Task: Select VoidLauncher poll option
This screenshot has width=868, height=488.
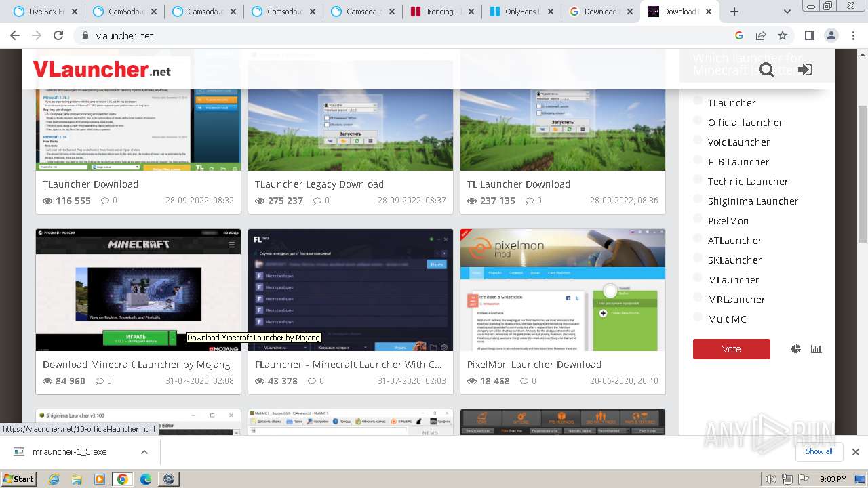Action: click(x=698, y=140)
